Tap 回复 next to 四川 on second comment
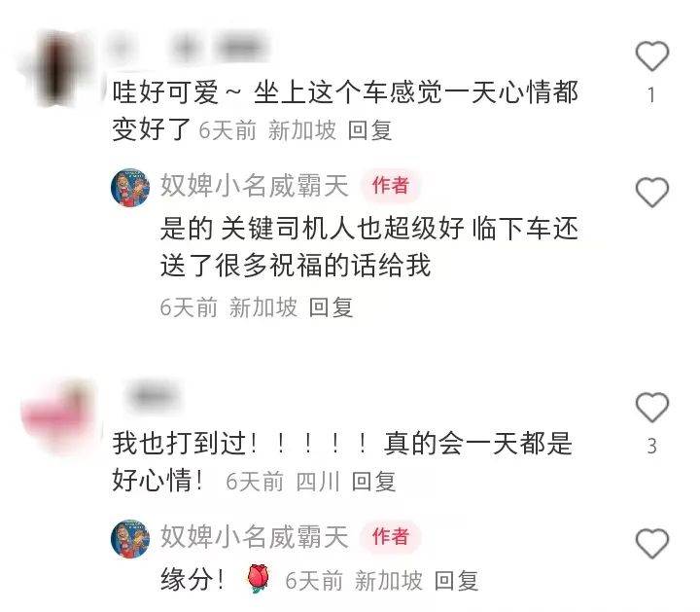 (373, 482)
